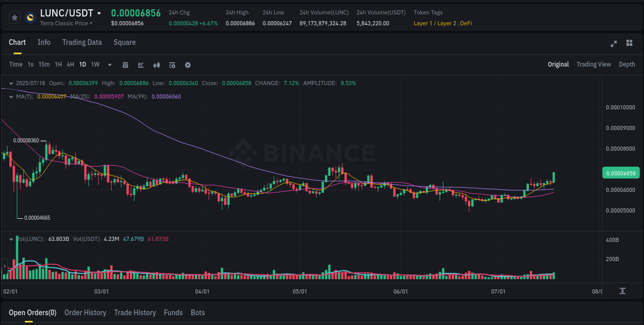Expand chart to fullscreen with the arrows icon

(x=613, y=44)
